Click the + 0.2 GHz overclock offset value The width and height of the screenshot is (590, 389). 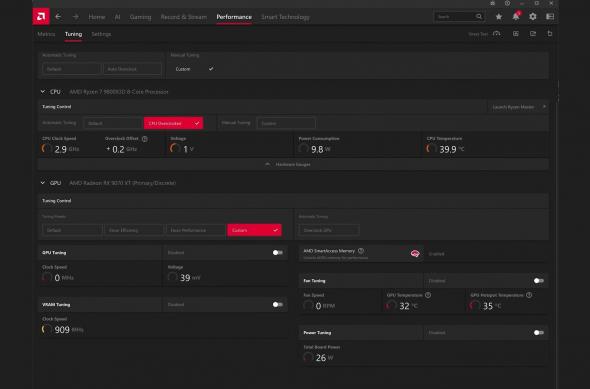pos(121,149)
